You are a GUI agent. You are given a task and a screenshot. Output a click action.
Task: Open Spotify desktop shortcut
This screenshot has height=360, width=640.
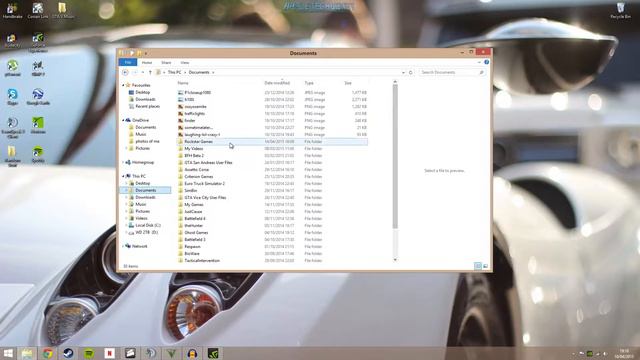[x=38, y=155]
